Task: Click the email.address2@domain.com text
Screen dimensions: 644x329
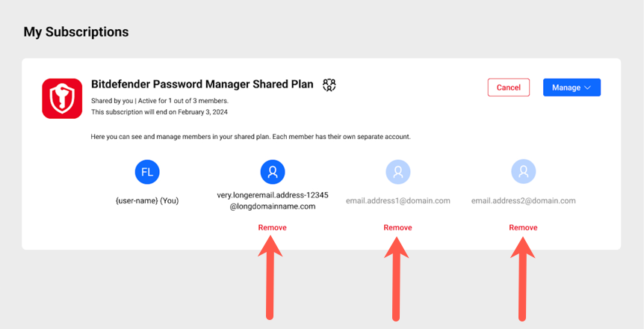Action: click(x=523, y=200)
